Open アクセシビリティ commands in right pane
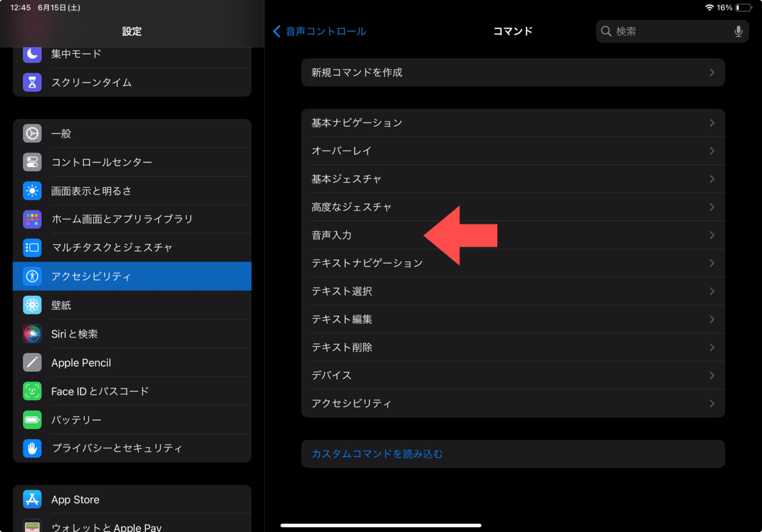The image size is (762, 532). (513, 403)
